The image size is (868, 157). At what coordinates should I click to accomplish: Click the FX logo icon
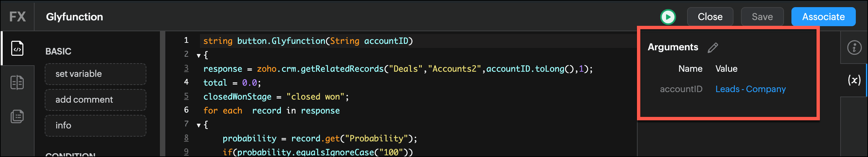(x=17, y=17)
